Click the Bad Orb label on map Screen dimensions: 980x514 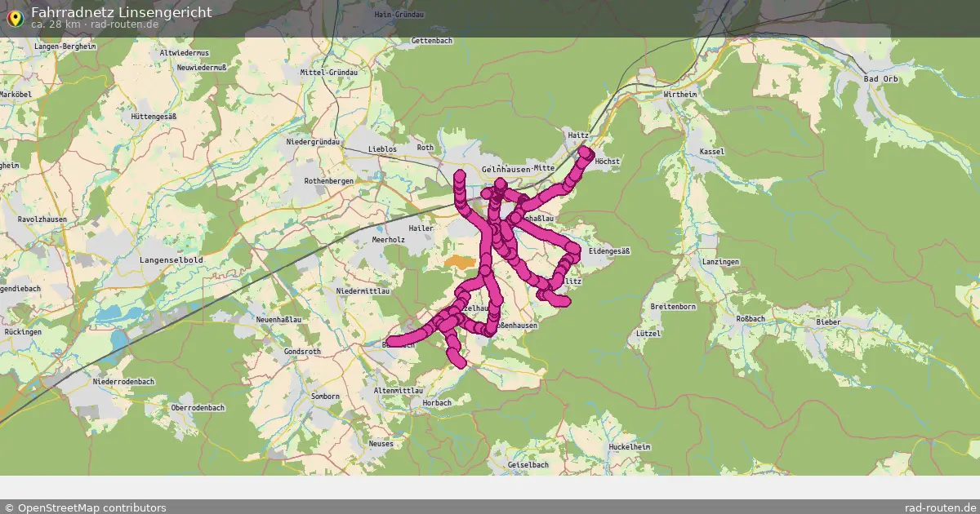coord(880,79)
